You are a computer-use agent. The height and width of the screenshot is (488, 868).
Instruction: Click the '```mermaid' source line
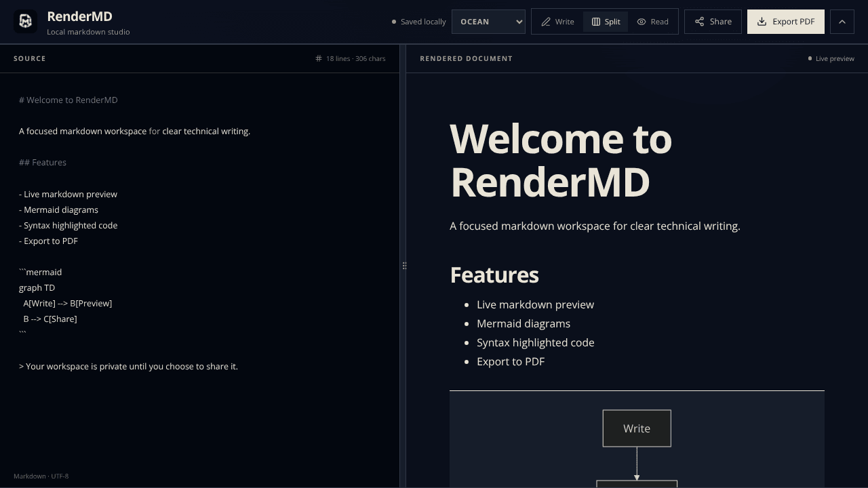[x=40, y=272]
